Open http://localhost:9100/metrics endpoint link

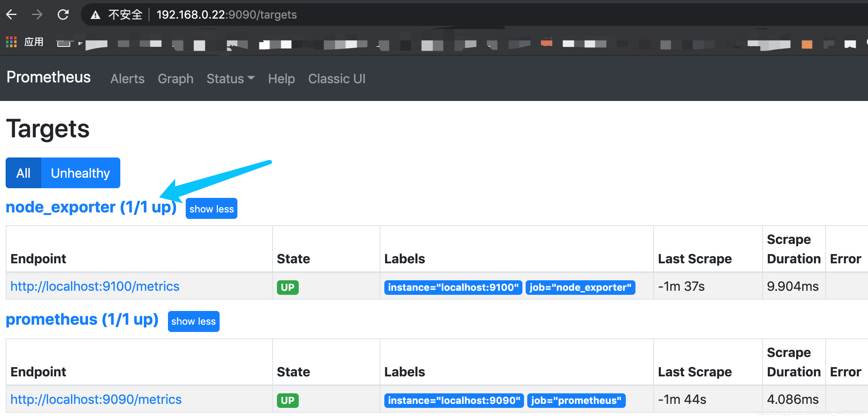pos(95,286)
